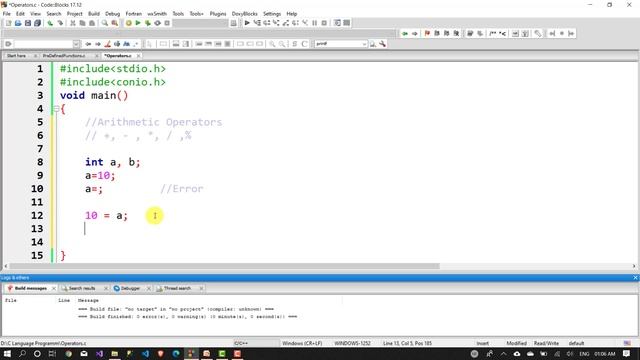This screenshot has height=360, width=640.
Task: Click the ENG language indicator
Action: click(x=584, y=353)
